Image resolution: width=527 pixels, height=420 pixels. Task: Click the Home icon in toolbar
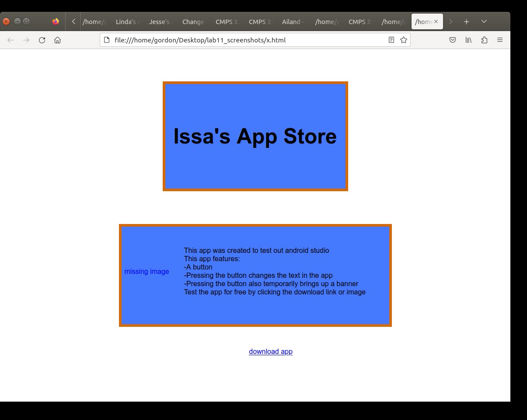coord(57,40)
